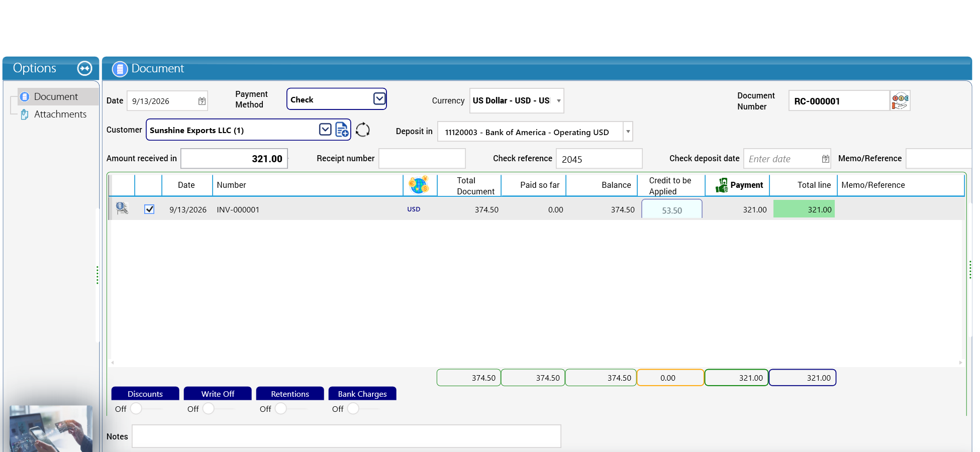Edit Credit to be Applied cell 53.50
The image size is (980, 452).
[x=671, y=209]
